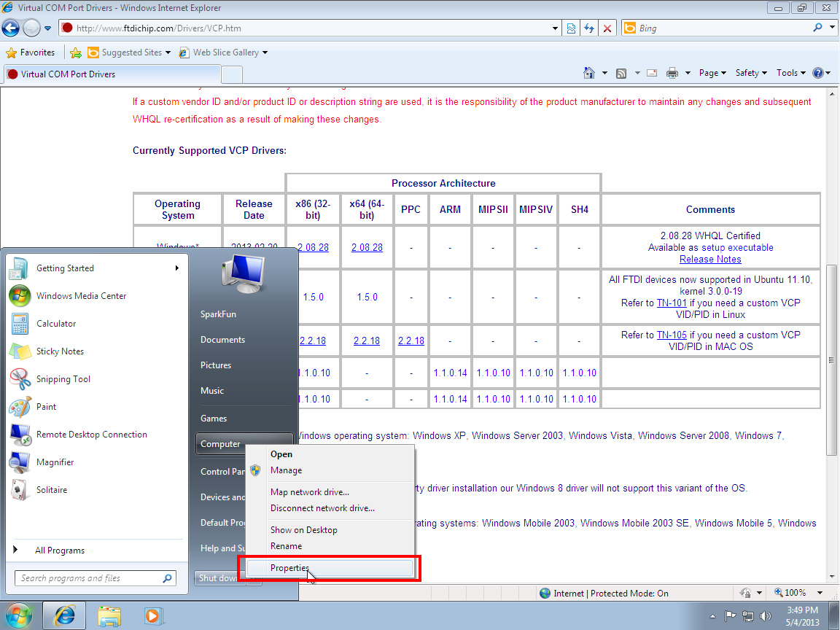Launch Calculator from Start menu
840x630 pixels.
click(96, 324)
